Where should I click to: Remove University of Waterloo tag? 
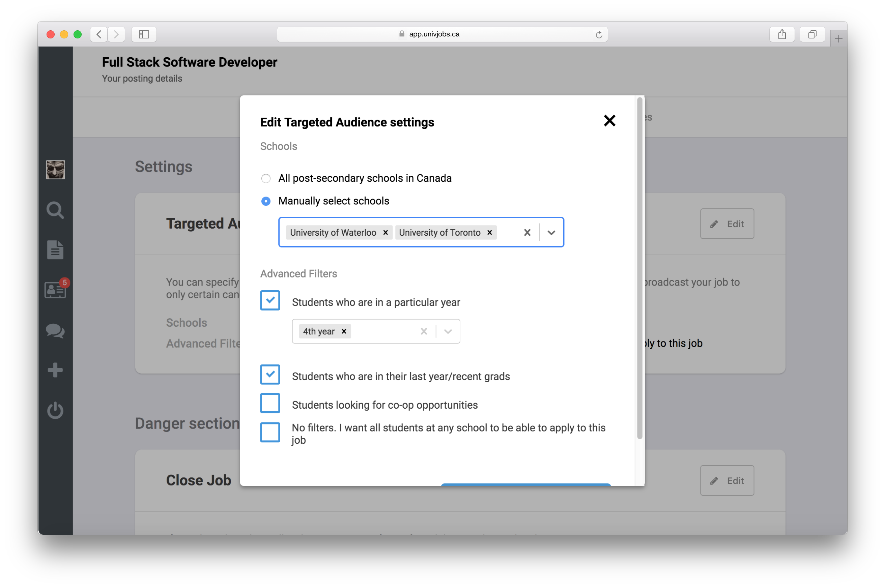tap(385, 233)
